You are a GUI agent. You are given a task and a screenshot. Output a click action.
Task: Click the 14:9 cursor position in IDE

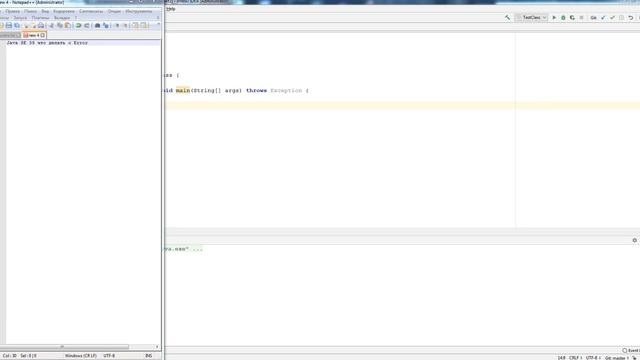[x=562, y=358]
